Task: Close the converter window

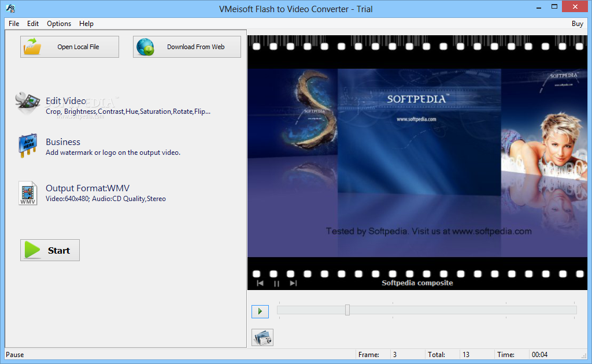Action: tap(575, 7)
